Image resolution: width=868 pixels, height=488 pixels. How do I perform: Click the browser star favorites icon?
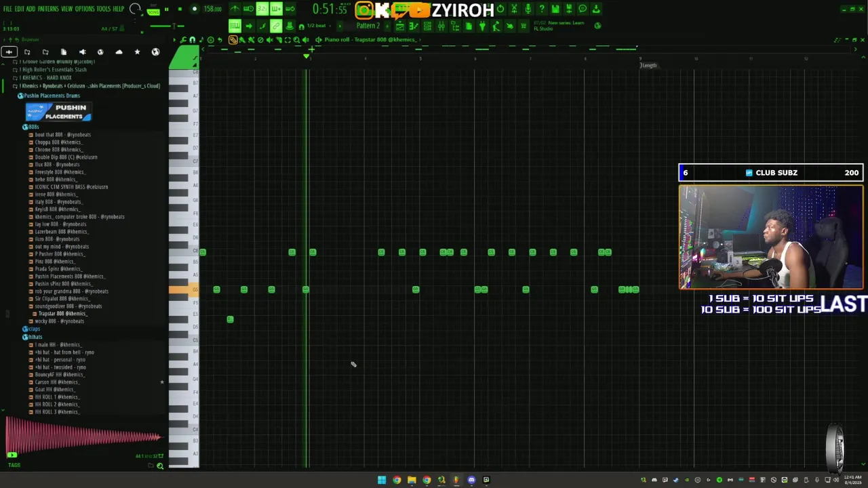click(x=137, y=52)
